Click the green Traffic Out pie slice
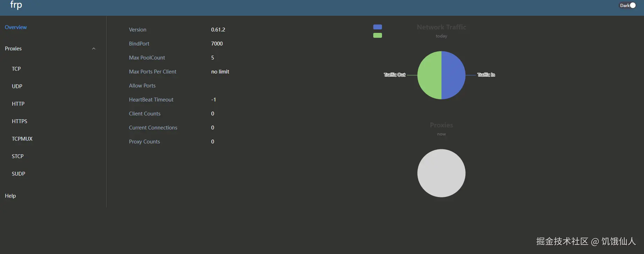This screenshot has height=254, width=644. pos(429,75)
